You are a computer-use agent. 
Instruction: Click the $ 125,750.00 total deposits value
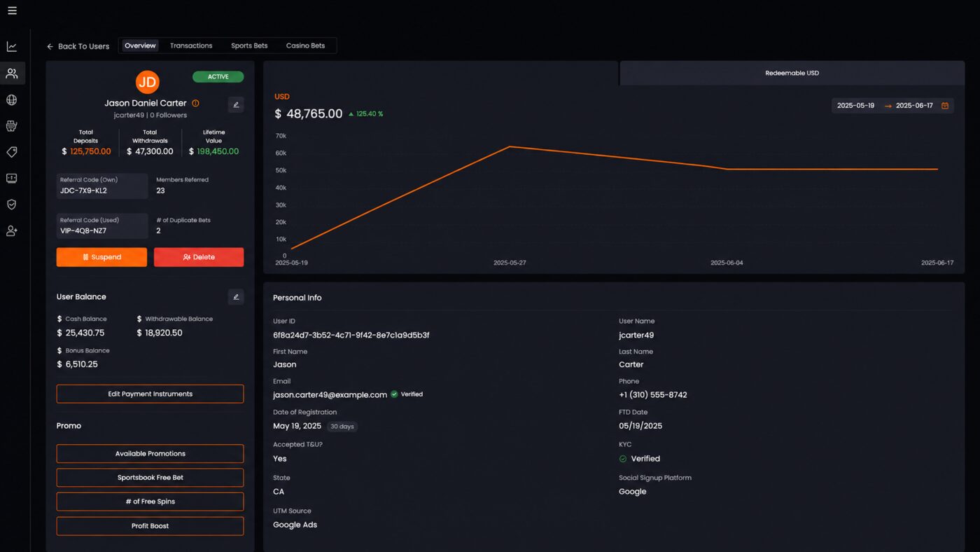[86, 151]
